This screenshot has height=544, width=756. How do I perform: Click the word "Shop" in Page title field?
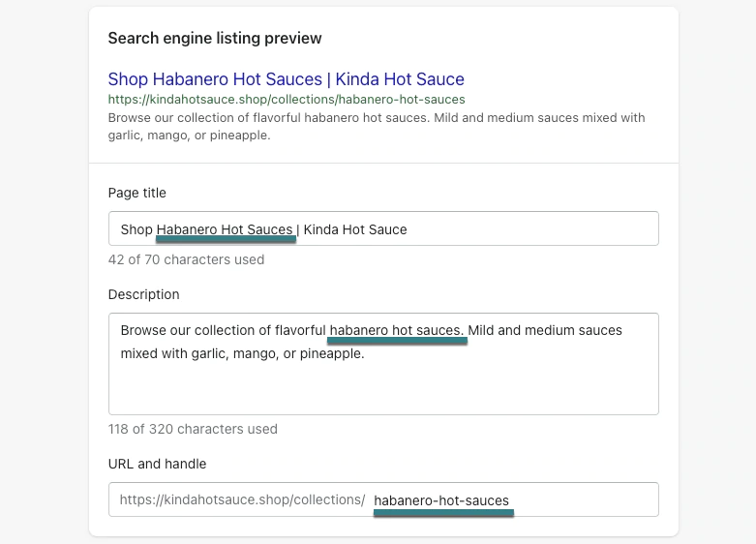click(x=136, y=229)
